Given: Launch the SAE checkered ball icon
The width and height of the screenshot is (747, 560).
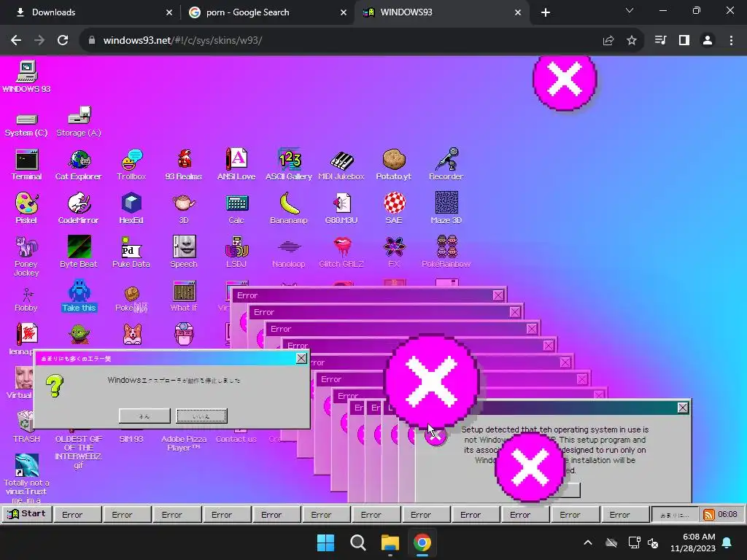Looking at the screenshot, I should click(x=394, y=209).
